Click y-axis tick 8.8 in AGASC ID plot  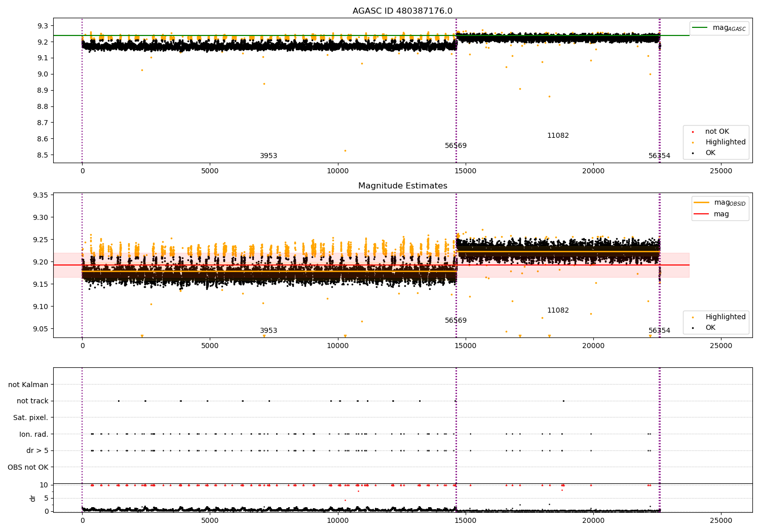click(43, 107)
